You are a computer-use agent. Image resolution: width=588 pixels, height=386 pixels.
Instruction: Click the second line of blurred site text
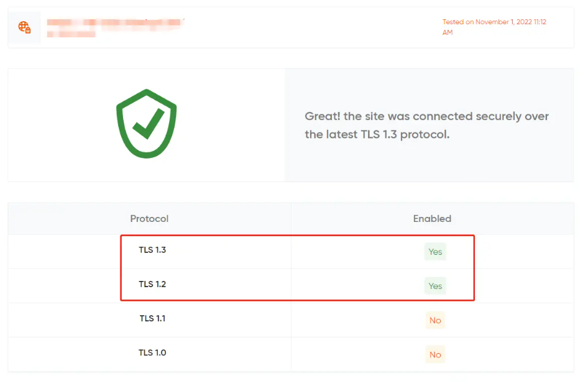(x=71, y=34)
